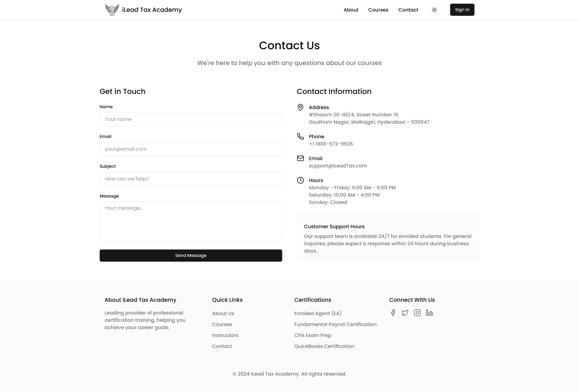Open the Enrolled Agent (EA) footer link
579x392 pixels.
coord(318,313)
